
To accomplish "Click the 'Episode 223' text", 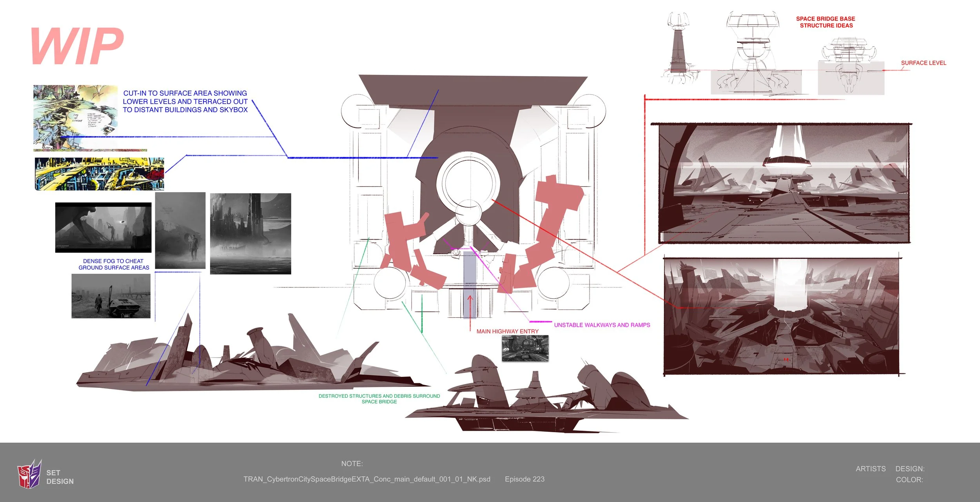I will (524, 479).
